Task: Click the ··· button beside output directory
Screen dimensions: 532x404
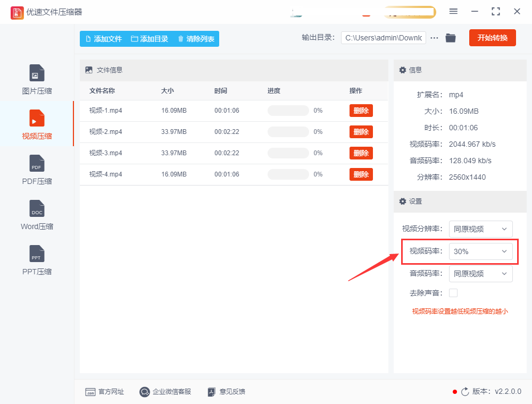Action: click(434, 38)
